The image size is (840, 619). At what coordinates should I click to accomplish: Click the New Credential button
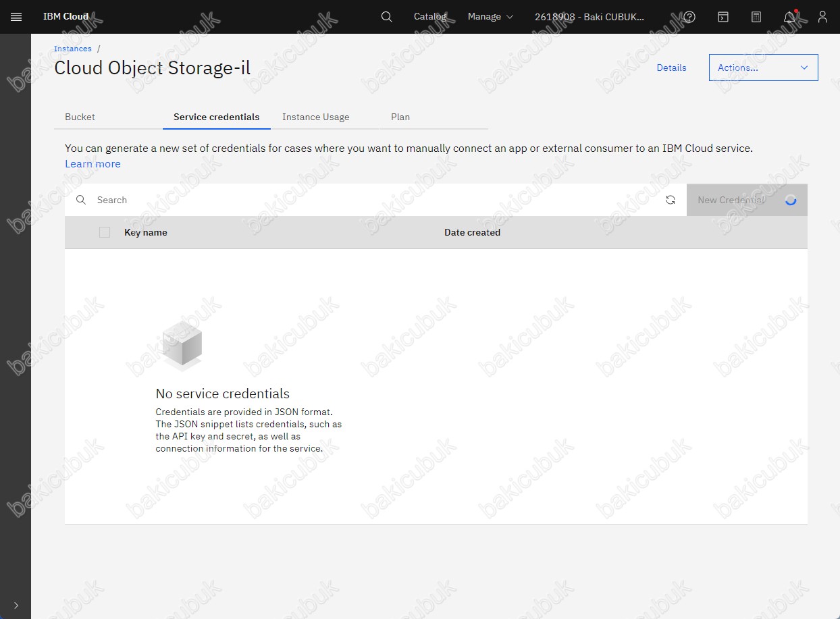[747, 200]
